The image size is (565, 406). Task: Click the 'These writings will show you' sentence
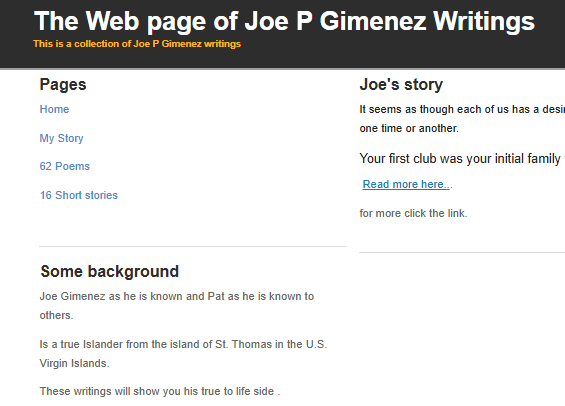coord(160,391)
